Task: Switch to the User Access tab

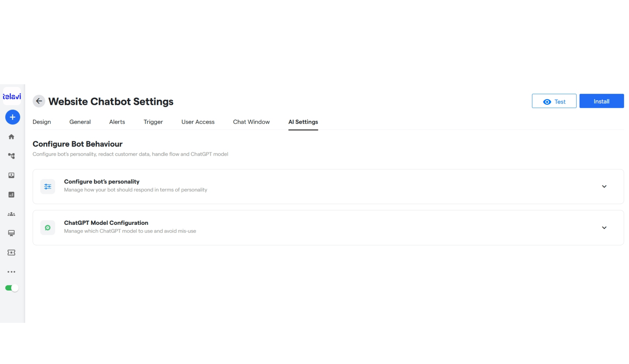Action: tap(198, 122)
